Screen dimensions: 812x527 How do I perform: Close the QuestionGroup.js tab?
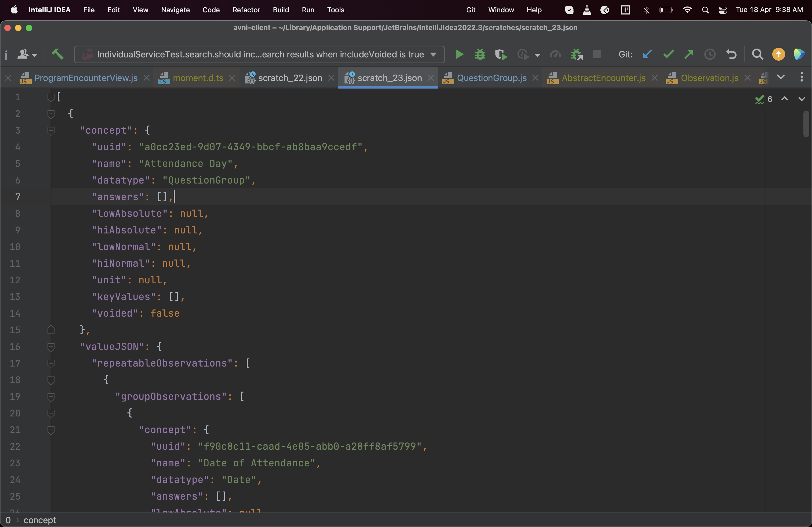tap(535, 78)
